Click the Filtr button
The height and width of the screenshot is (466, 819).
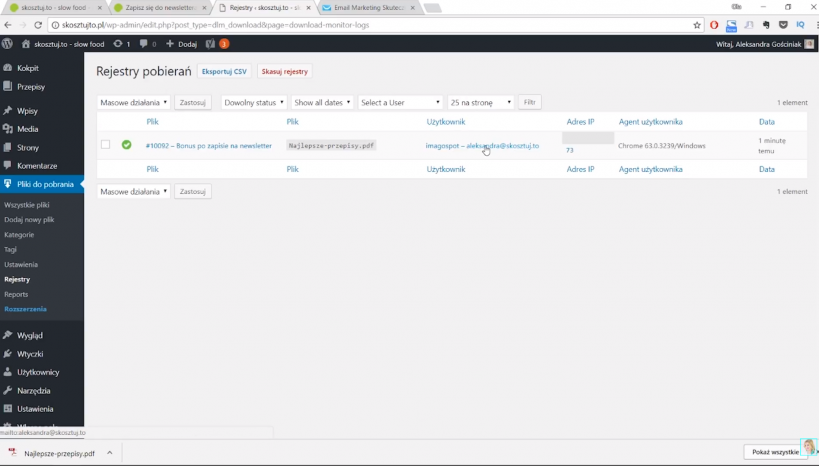[530, 102]
